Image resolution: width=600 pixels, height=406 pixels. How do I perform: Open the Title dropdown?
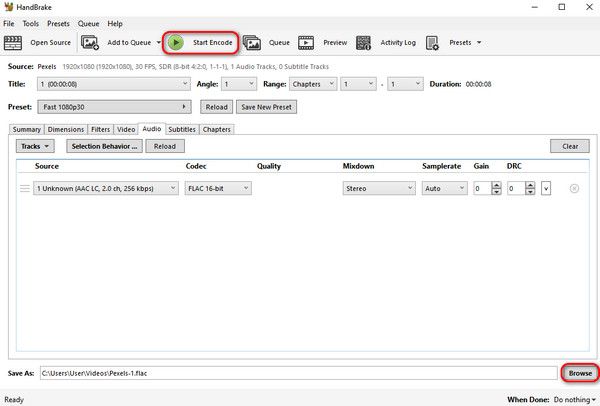click(x=114, y=84)
